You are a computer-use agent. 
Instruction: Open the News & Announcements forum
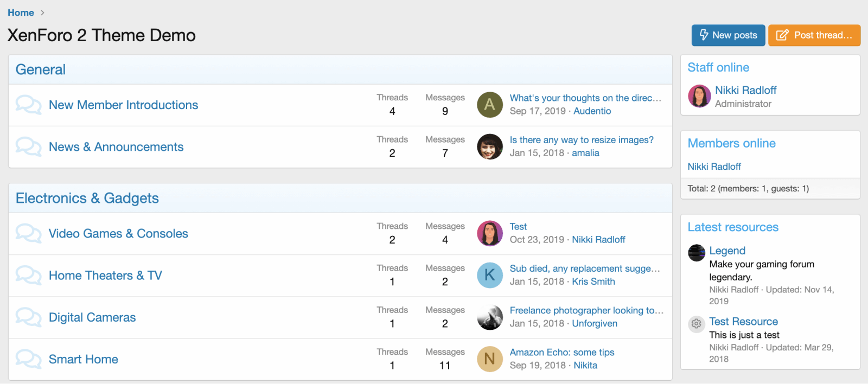[x=116, y=147]
